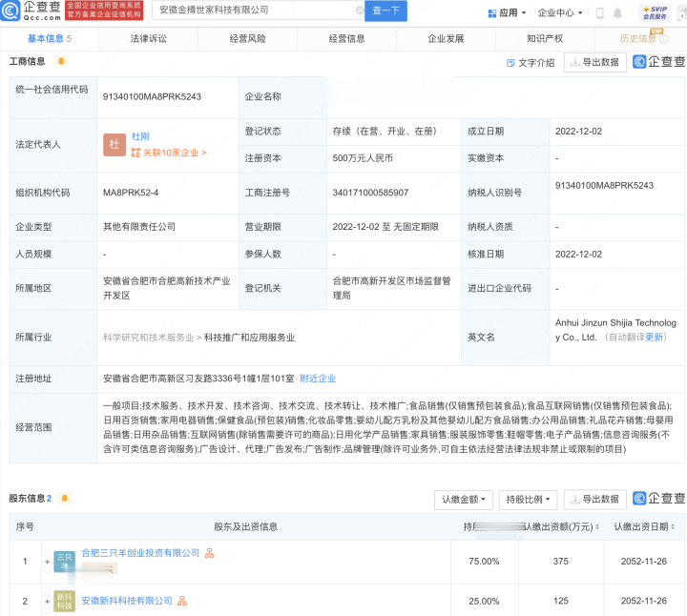Open the 持股比例 filter dropdown
The width and height of the screenshot is (687, 616).
coord(528,500)
